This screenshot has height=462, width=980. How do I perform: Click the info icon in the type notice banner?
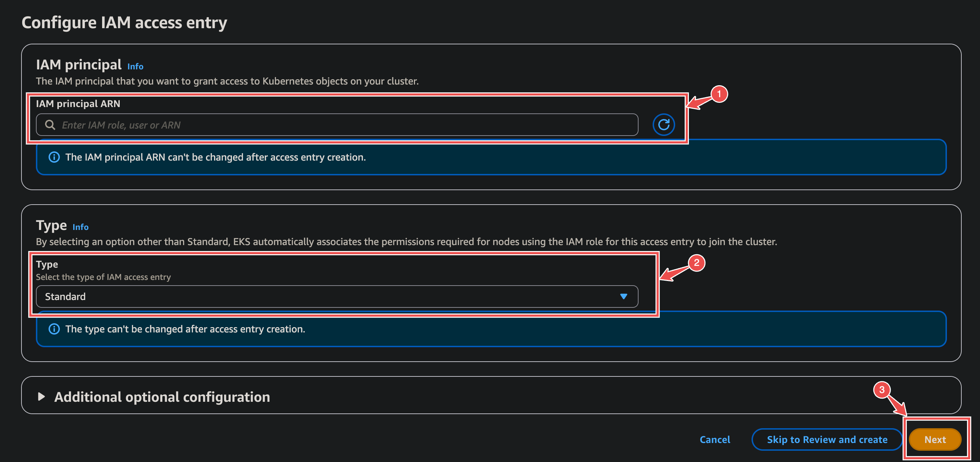click(x=54, y=329)
